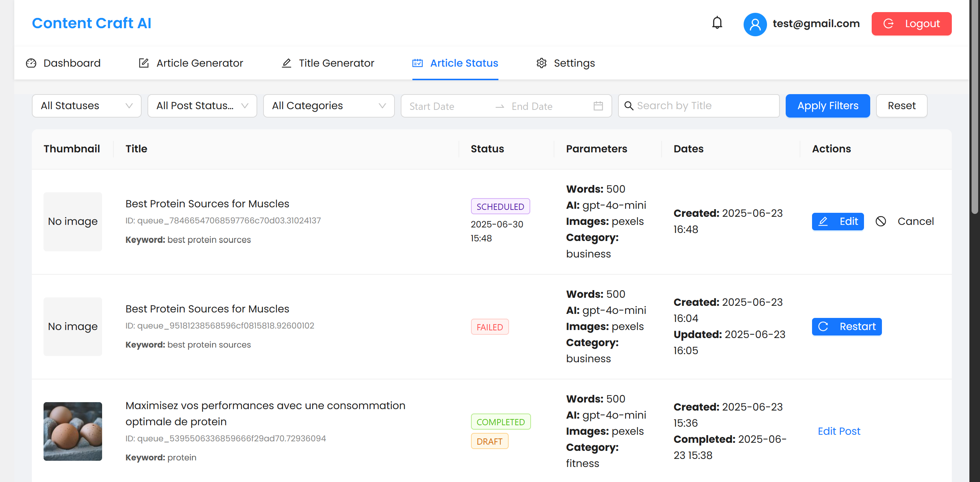Log out of the account

(x=911, y=23)
